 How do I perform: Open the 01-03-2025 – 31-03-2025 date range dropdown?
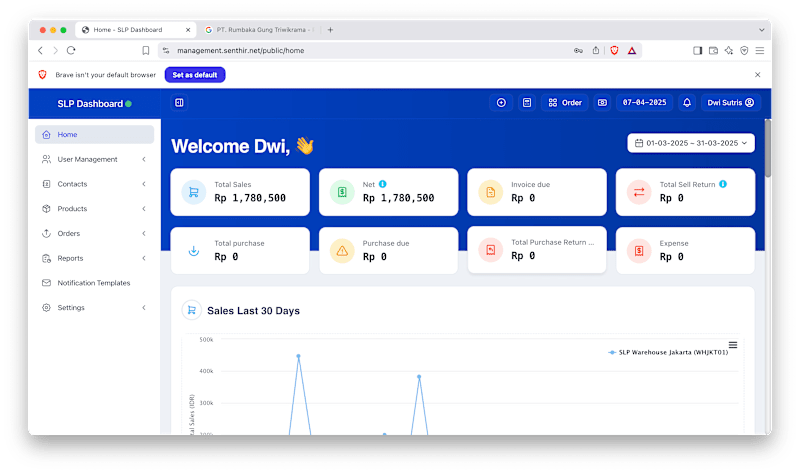coord(691,143)
